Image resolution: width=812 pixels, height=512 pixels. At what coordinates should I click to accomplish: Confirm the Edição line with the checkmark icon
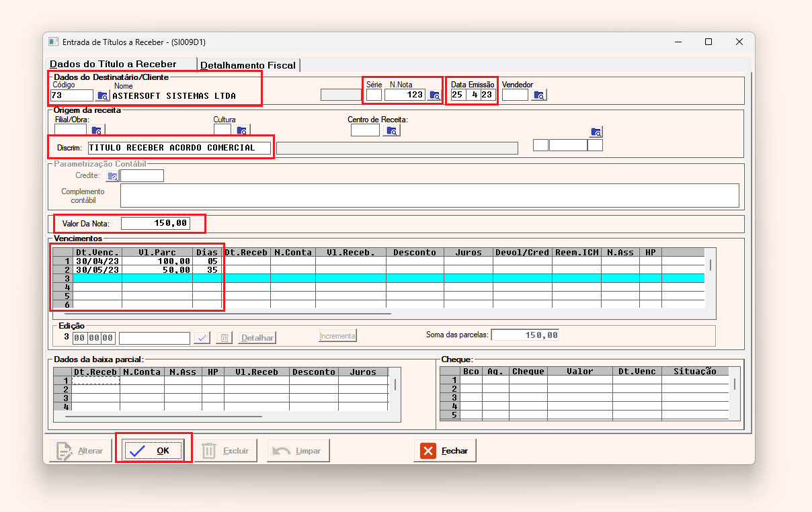click(x=202, y=338)
